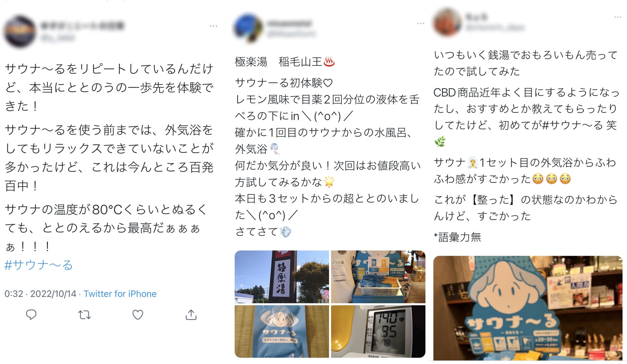
Task: Click the blurred display name of first tweet
Action: coord(83,26)
